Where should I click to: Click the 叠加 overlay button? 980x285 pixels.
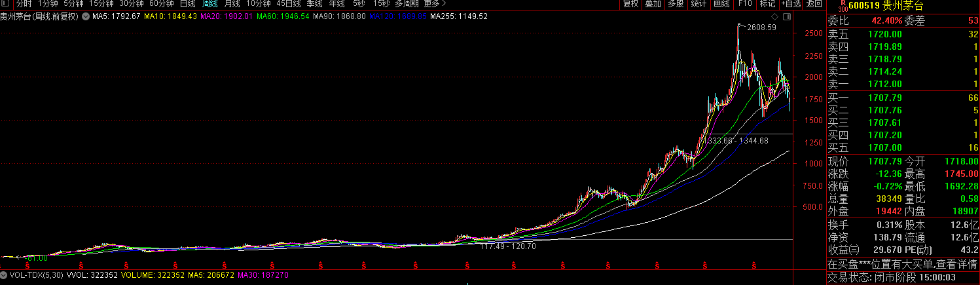653,4
